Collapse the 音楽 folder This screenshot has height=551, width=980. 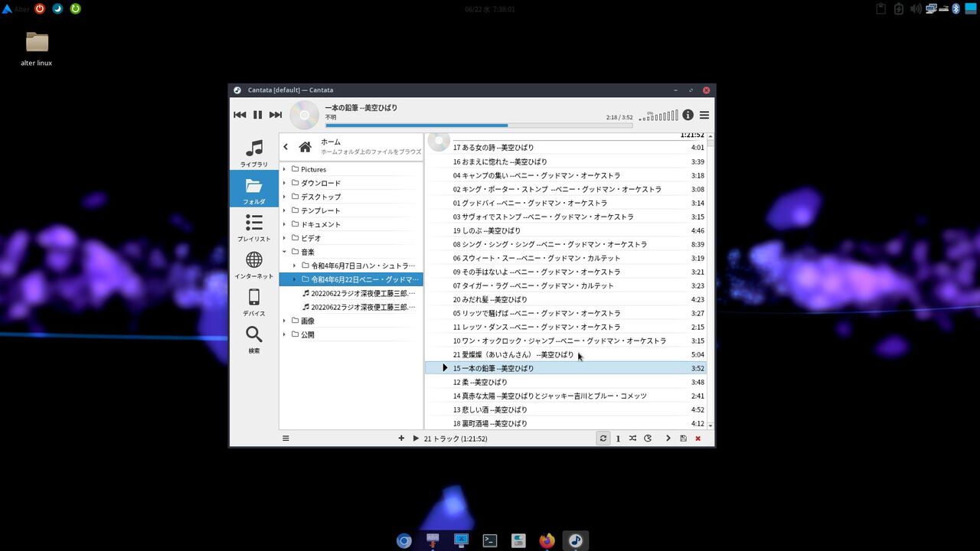(x=284, y=252)
